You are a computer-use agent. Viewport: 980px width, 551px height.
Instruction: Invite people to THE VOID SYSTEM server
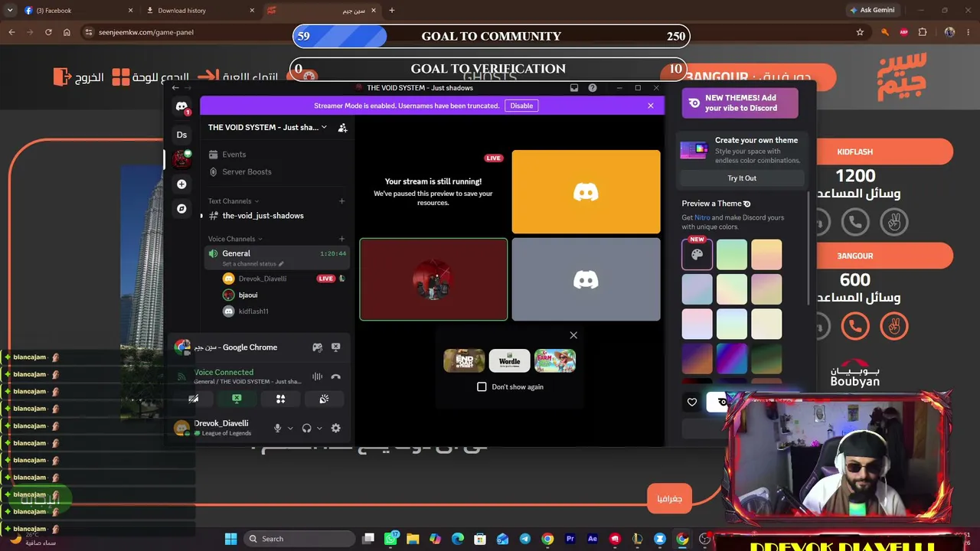(x=342, y=128)
